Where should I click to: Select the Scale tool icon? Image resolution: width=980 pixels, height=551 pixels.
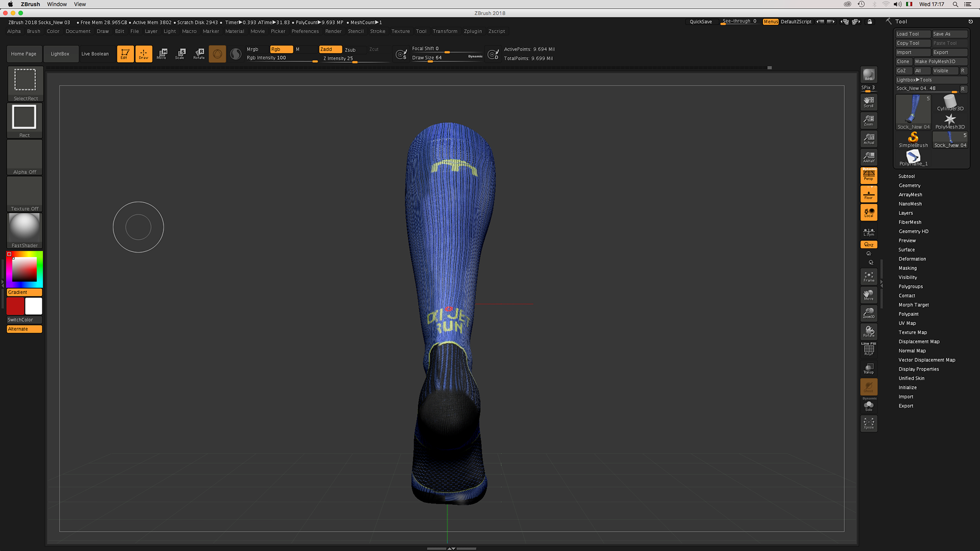(x=180, y=54)
